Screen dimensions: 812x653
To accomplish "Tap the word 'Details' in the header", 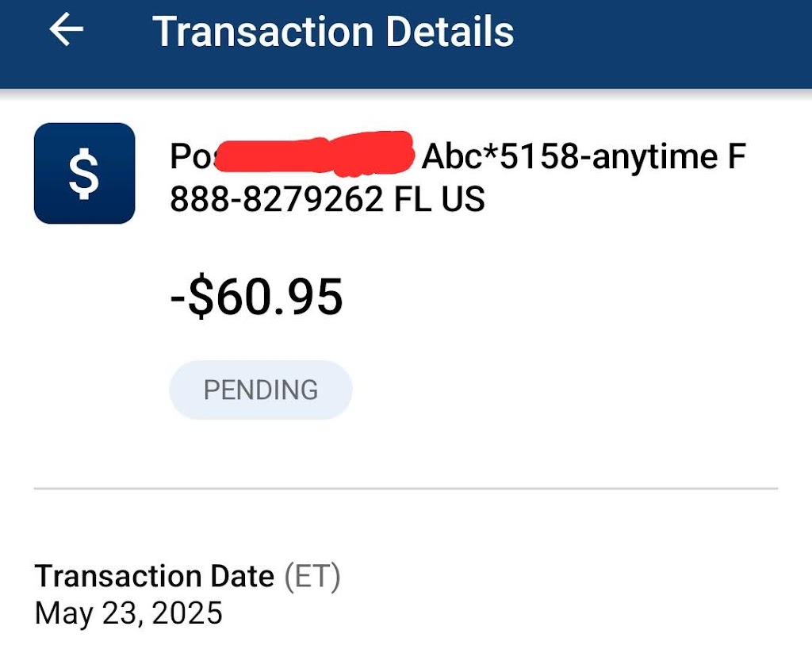I will pyautogui.click(x=450, y=32).
